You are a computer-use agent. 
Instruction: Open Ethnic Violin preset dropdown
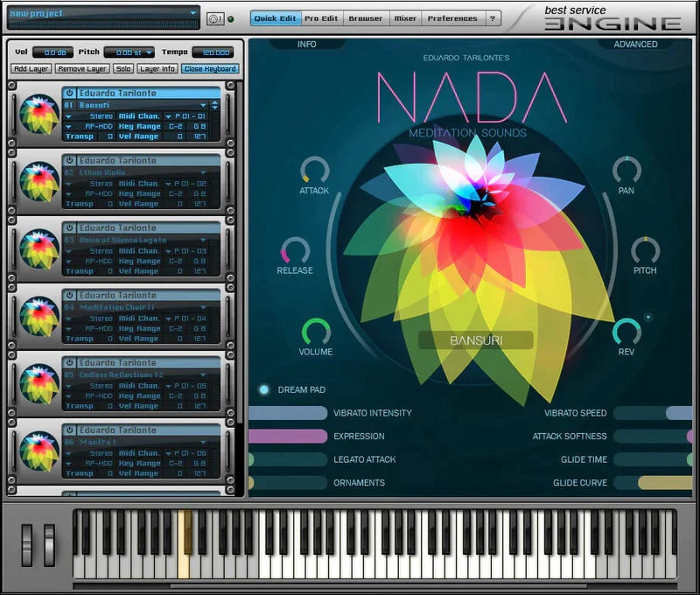tap(204, 172)
